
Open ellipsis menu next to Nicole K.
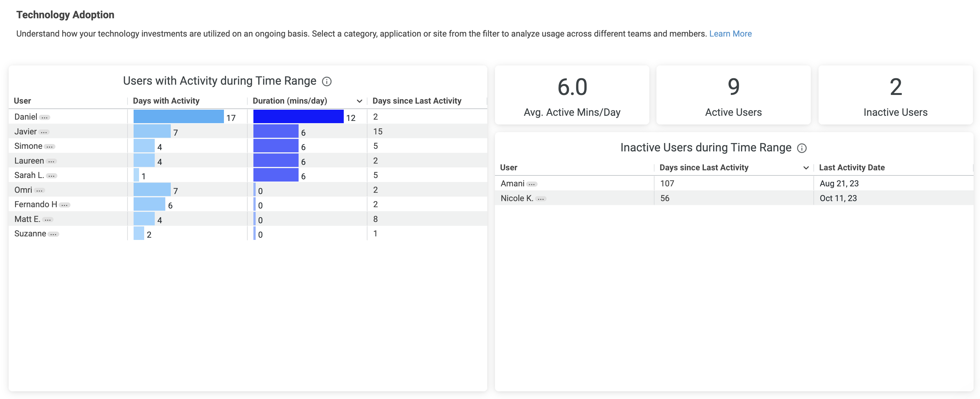click(540, 199)
